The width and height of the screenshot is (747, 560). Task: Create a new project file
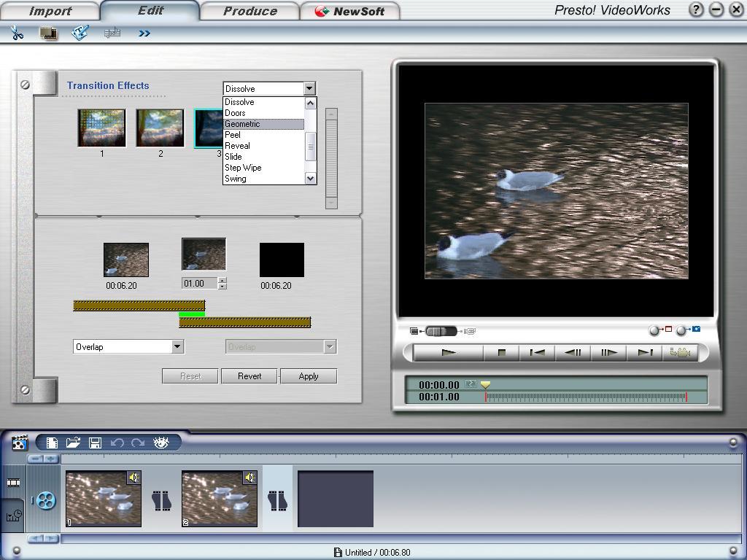point(52,443)
